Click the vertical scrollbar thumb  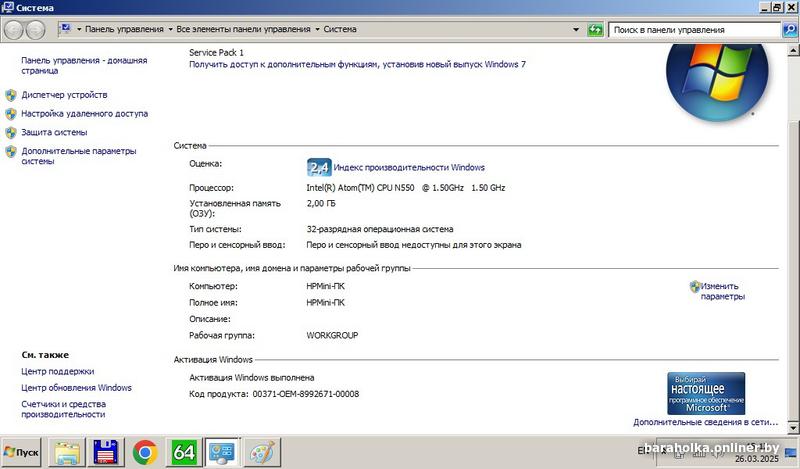click(793, 270)
